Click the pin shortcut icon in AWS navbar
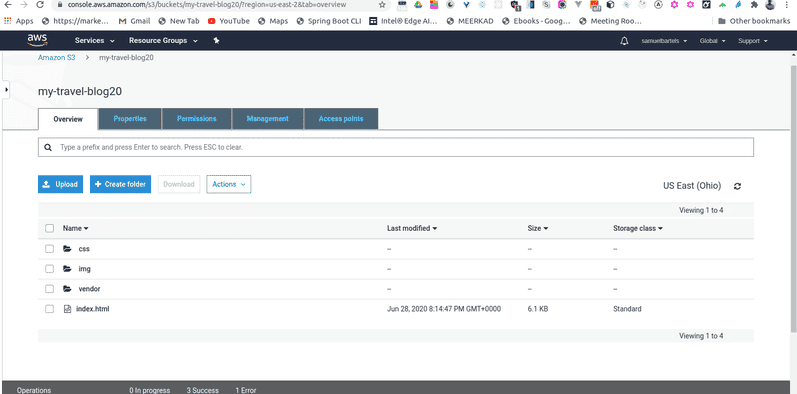 (216, 41)
